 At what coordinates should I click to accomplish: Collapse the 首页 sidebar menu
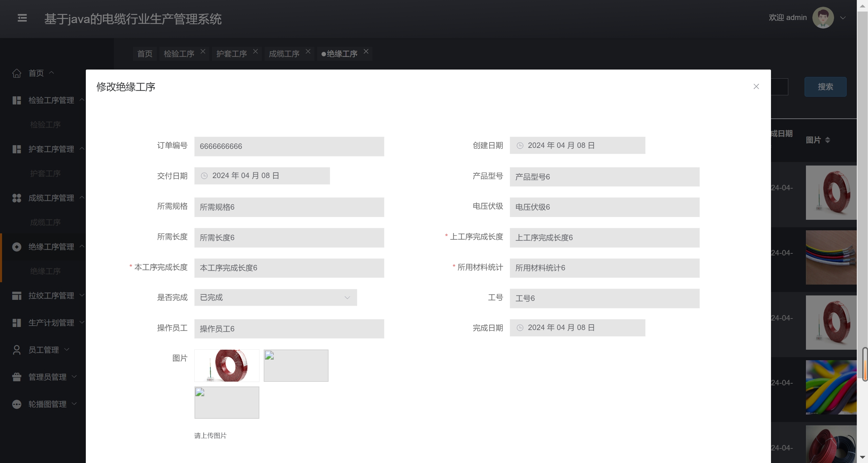52,73
